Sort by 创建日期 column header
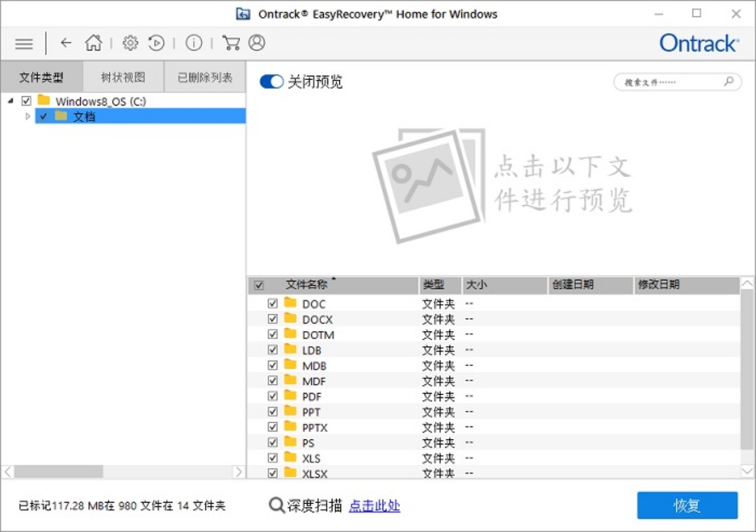This screenshot has height=532, width=756. click(x=590, y=285)
